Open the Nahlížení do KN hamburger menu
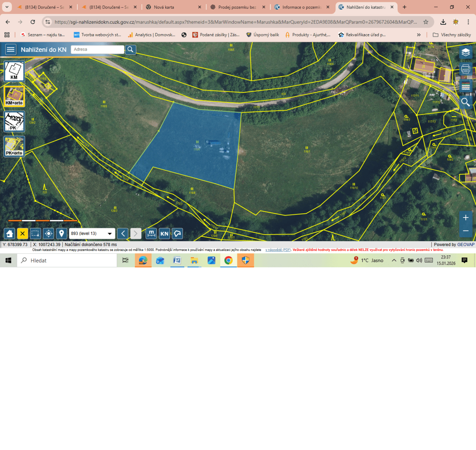Screen dimensions: 476x450 coord(11,49)
